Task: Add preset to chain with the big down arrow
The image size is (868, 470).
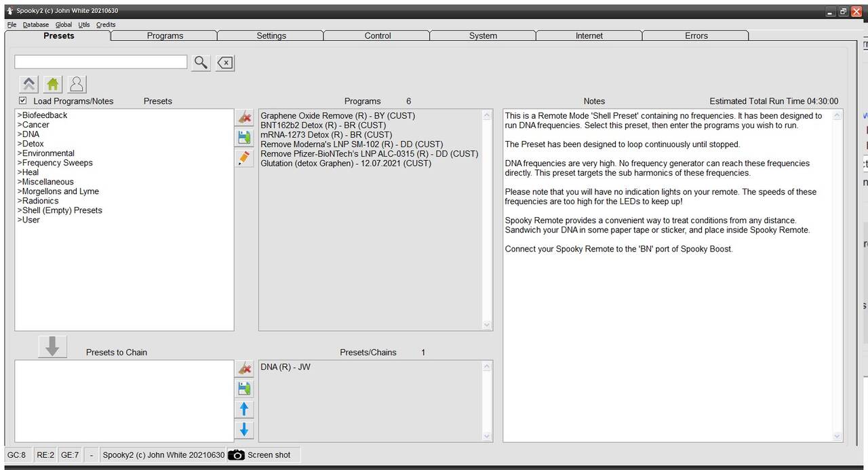Action: coord(52,347)
